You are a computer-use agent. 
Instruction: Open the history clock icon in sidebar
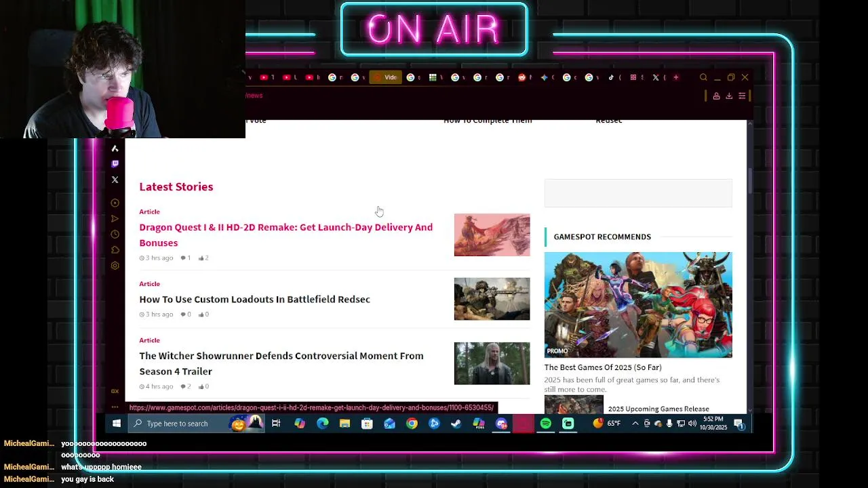coord(115,235)
